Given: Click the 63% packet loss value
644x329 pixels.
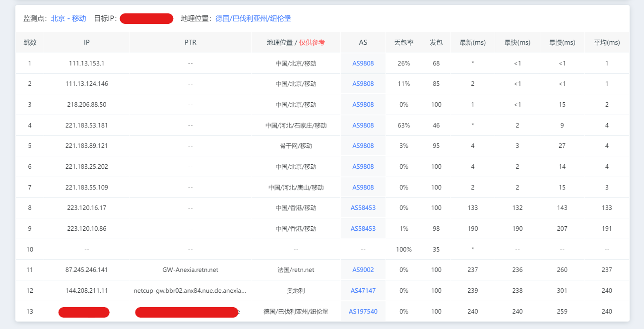Looking at the screenshot, I should tap(404, 126).
